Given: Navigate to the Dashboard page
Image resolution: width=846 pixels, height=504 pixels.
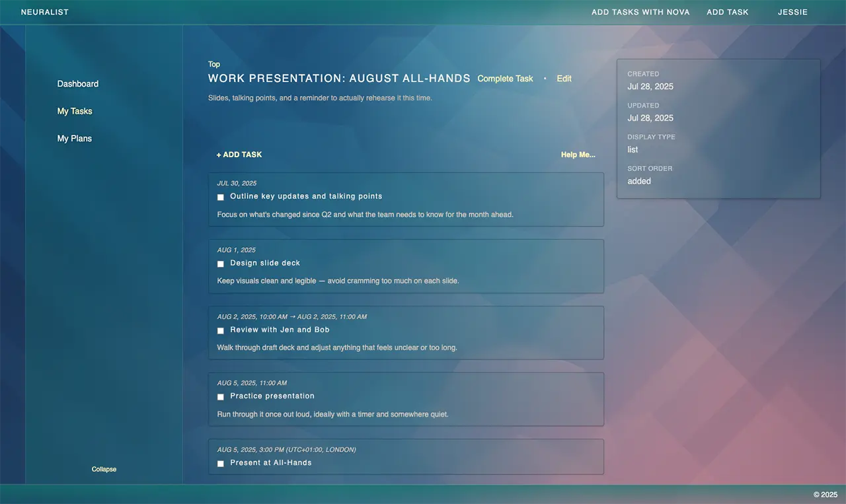Looking at the screenshot, I should (x=77, y=83).
